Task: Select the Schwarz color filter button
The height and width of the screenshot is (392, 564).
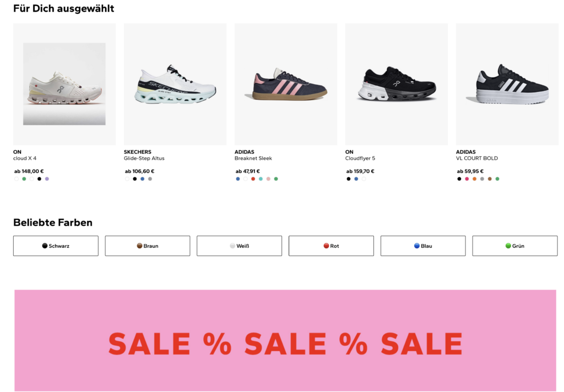Action: [56, 246]
